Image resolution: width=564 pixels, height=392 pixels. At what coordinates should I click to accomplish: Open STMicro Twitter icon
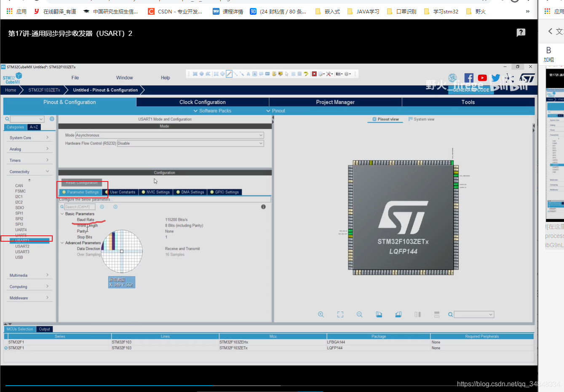496,78
